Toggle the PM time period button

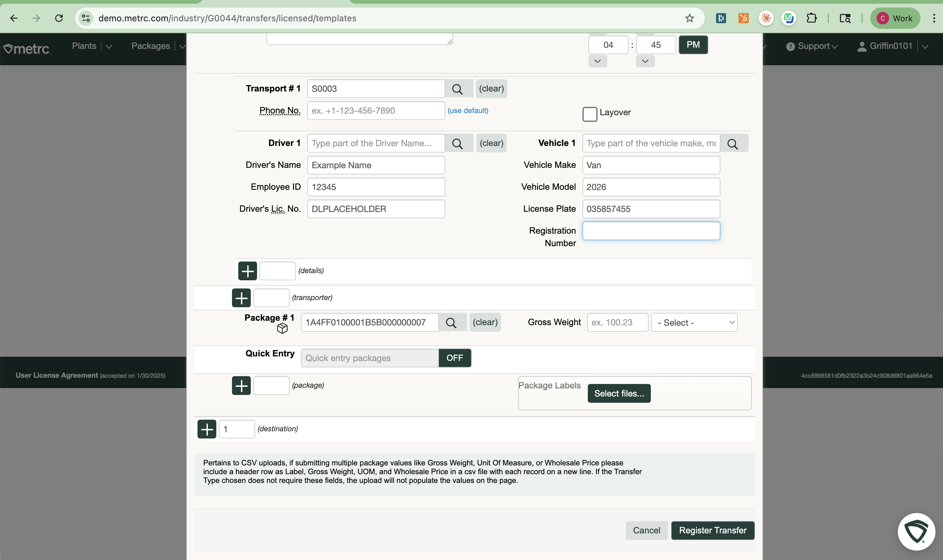693,45
